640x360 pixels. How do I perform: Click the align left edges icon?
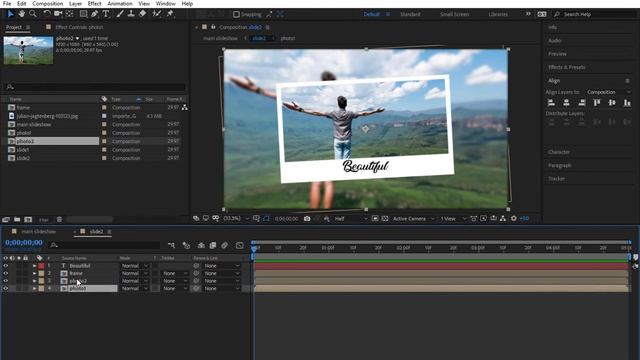551,103
